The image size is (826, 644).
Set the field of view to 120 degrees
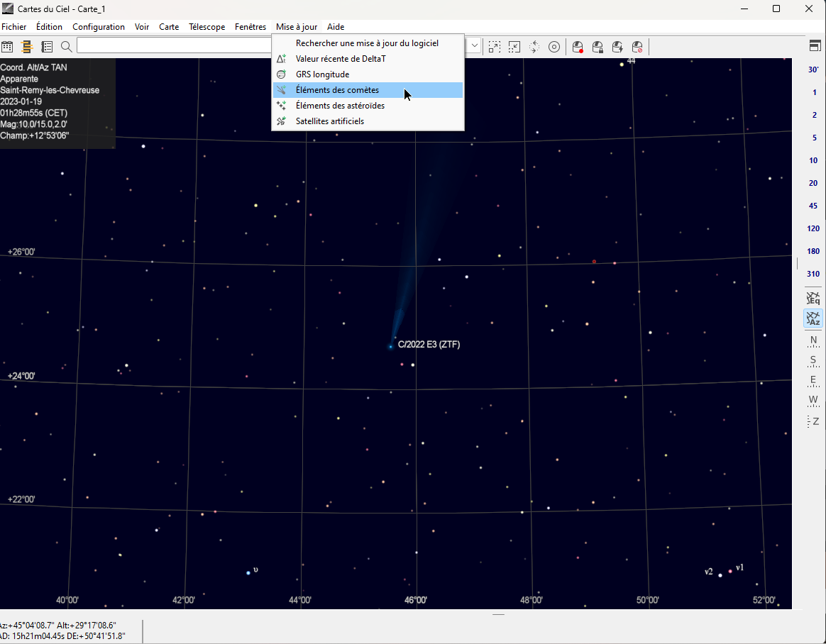[x=813, y=228]
